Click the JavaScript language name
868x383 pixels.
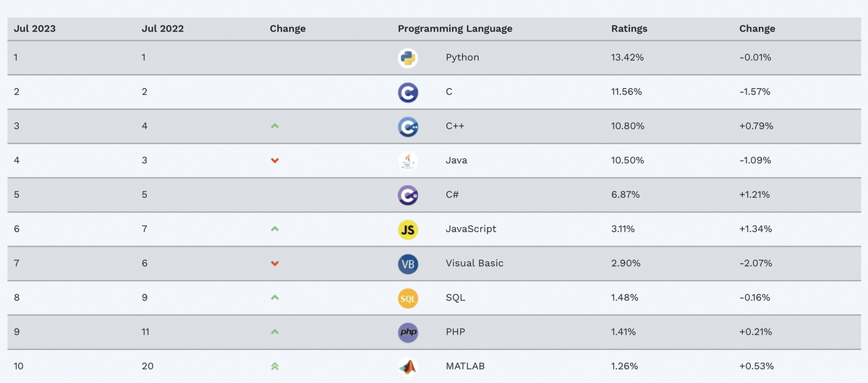pos(471,229)
